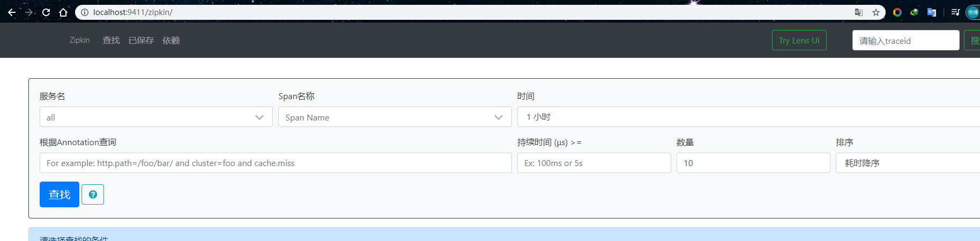980x241 pixels.
Task: Click the browser forward arrow
Action: (x=29, y=12)
